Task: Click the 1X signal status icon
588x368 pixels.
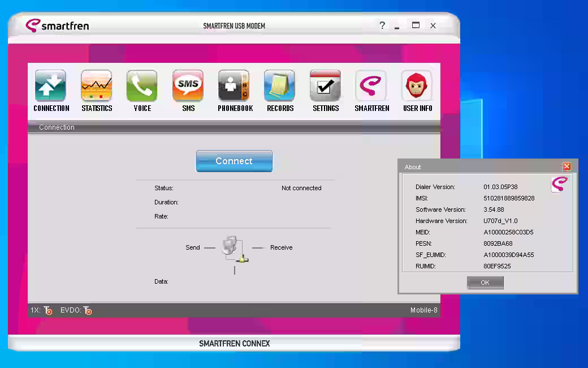Action: [47, 310]
